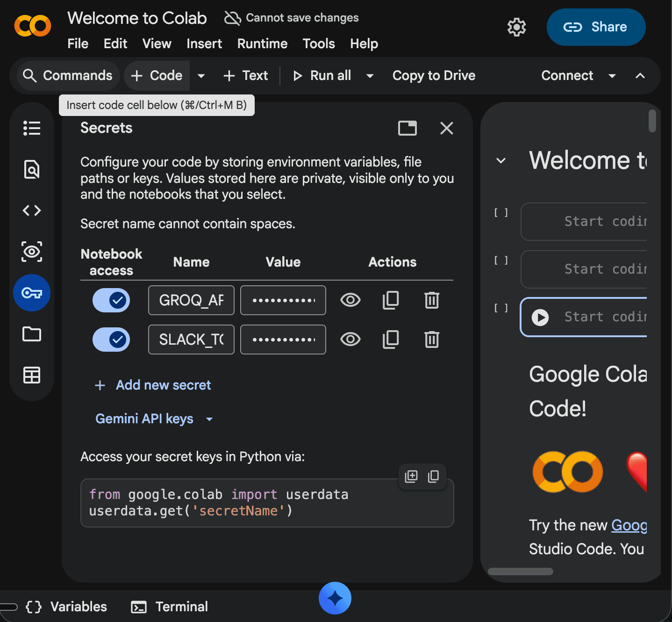
Task: Click the Gemini sparkle button
Action: coord(335,598)
